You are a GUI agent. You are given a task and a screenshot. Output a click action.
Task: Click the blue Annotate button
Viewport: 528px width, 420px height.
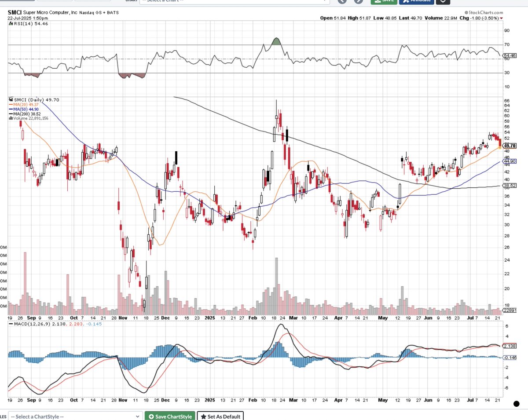416,2
